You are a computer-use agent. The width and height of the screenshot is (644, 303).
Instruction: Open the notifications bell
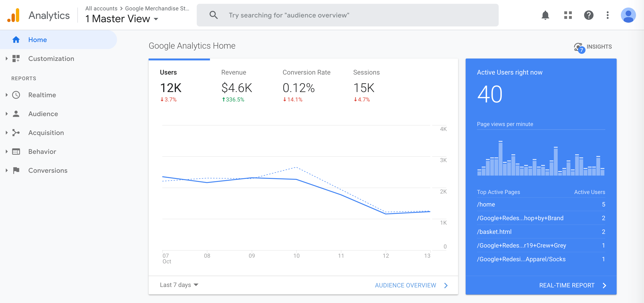click(x=545, y=15)
